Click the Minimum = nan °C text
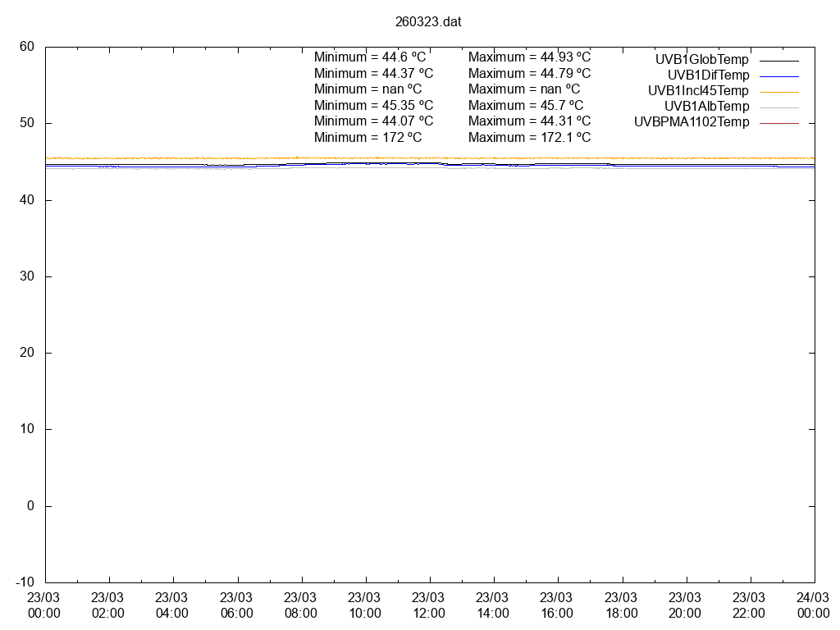The width and height of the screenshot is (840, 630). tap(367, 89)
